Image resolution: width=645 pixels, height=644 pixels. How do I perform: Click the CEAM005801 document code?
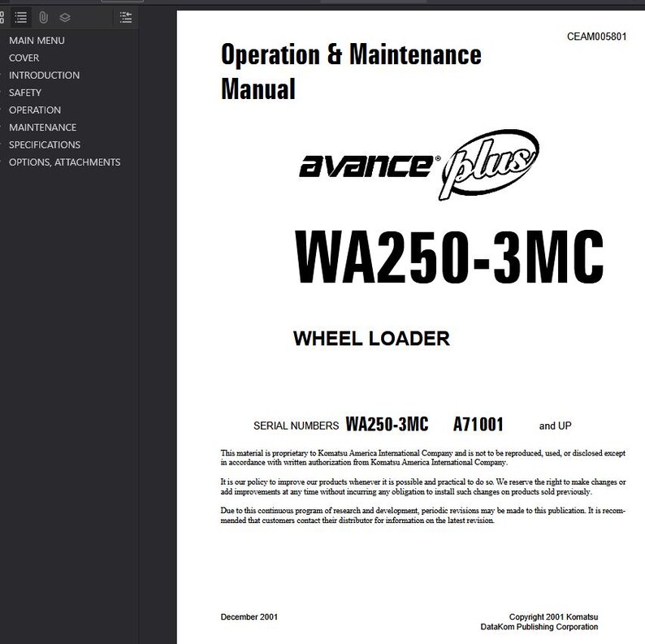[x=596, y=37]
